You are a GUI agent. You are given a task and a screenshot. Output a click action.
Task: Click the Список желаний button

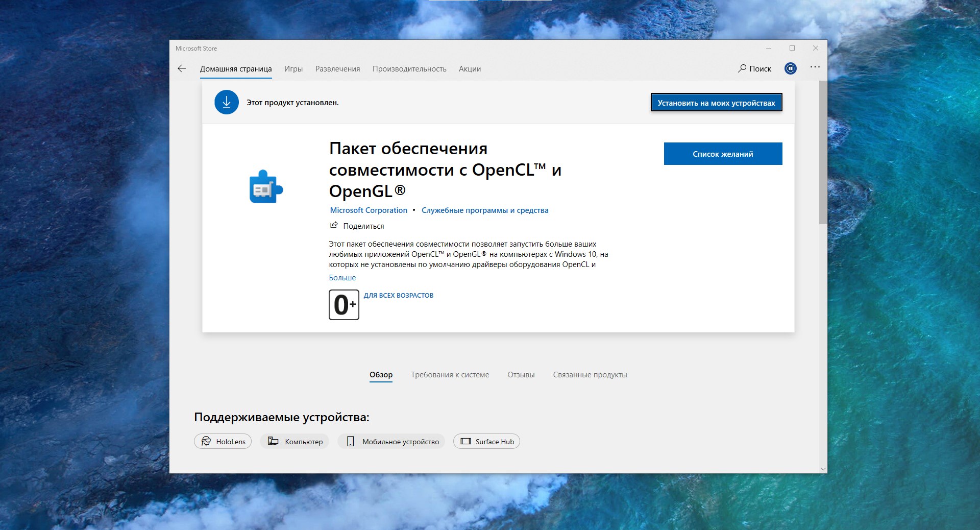coord(723,154)
